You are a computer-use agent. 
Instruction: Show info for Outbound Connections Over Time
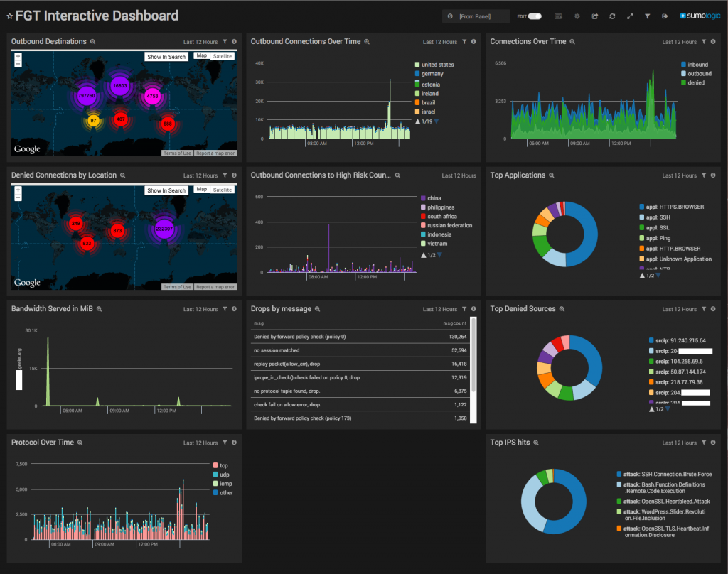pyautogui.click(x=473, y=42)
